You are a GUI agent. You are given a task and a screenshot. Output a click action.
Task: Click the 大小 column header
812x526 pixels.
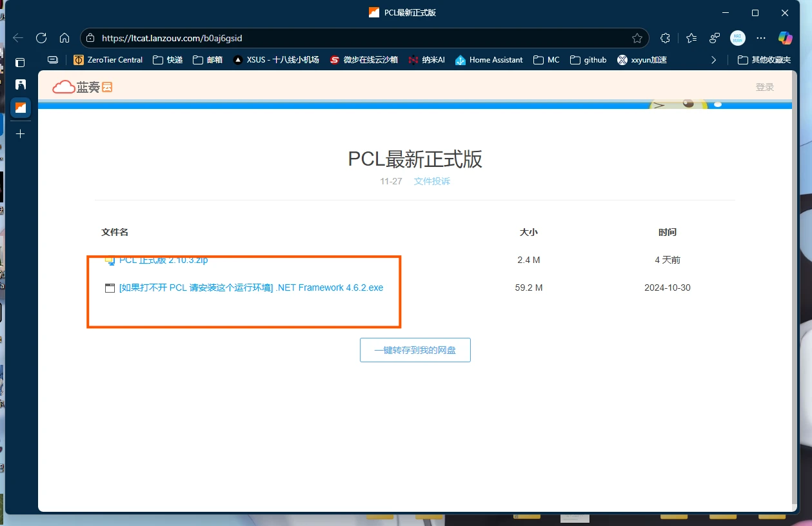(x=529, y=232)
